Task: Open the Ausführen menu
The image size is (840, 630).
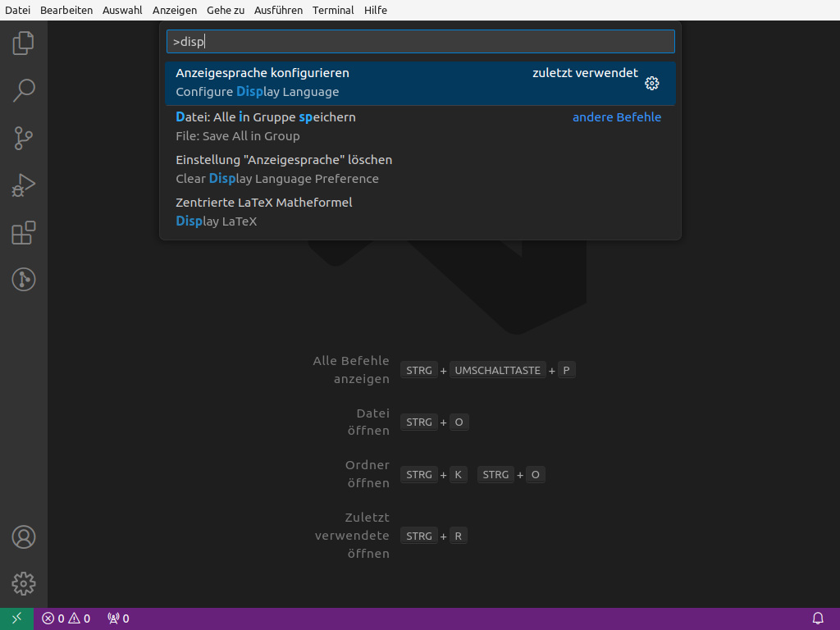Action: click(278, 10)
